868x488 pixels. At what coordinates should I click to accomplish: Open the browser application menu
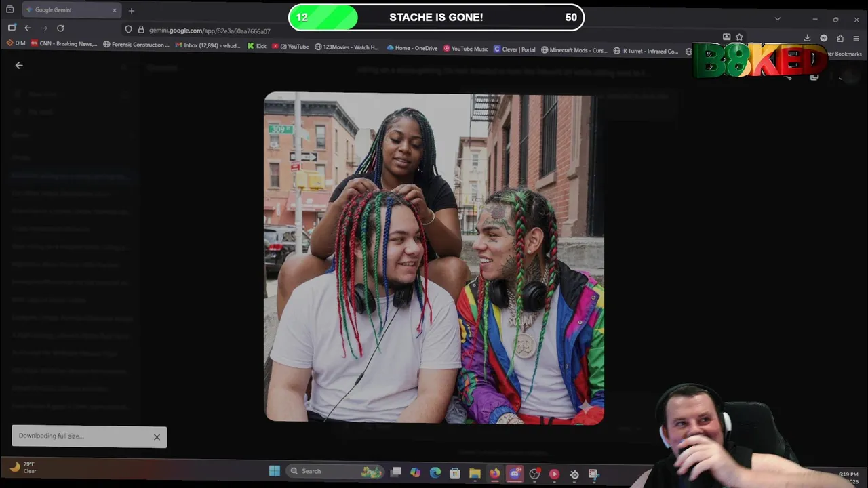pos(856,38)
